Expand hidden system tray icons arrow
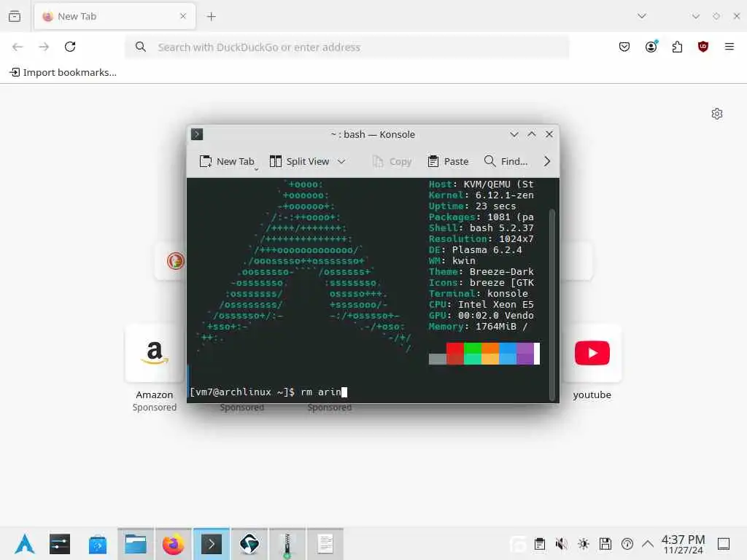747x560 pixels. 648,544
